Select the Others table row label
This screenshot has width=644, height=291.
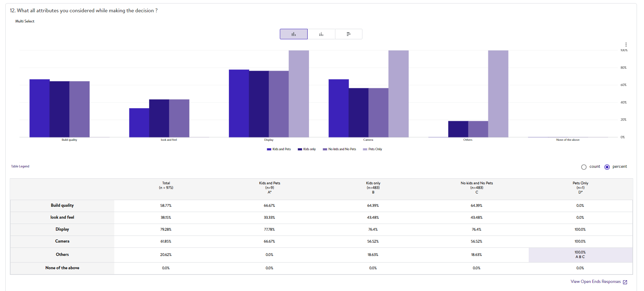tap(62, 254)
